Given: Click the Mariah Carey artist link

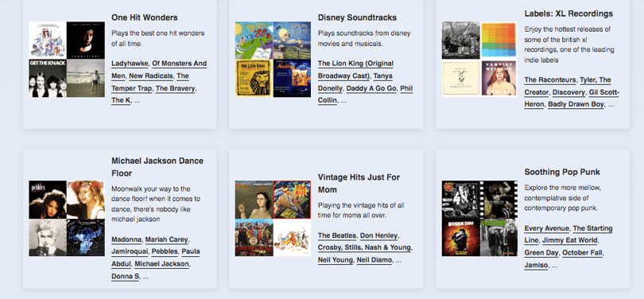Looking at the screenshot, I should click(166, 239).
